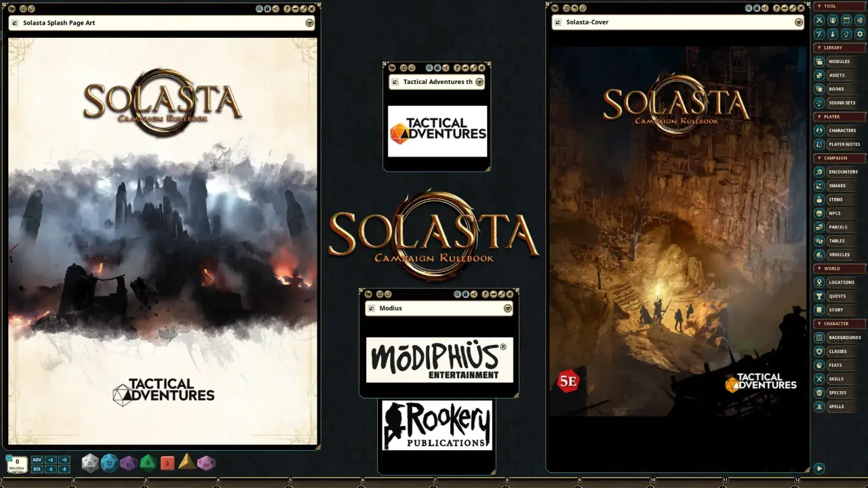Viewport: 868px width, 488px height.
Task: Open the Tables campaign list
Action: click(840, 241)
